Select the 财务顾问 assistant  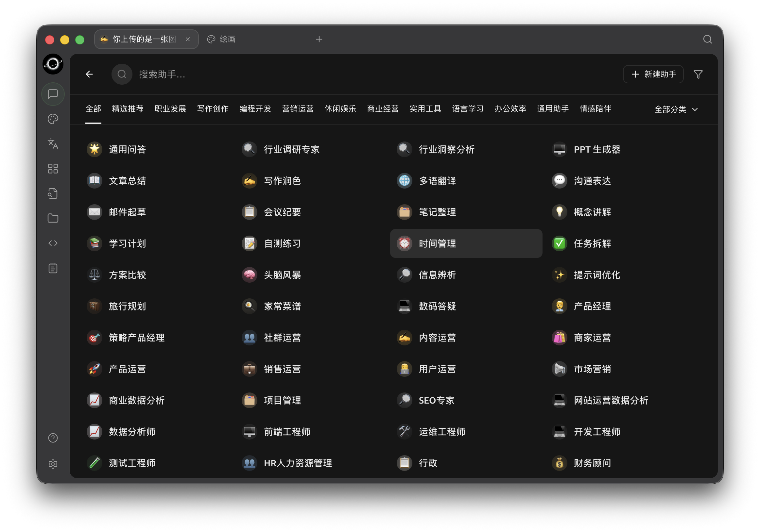coord(621,463)
